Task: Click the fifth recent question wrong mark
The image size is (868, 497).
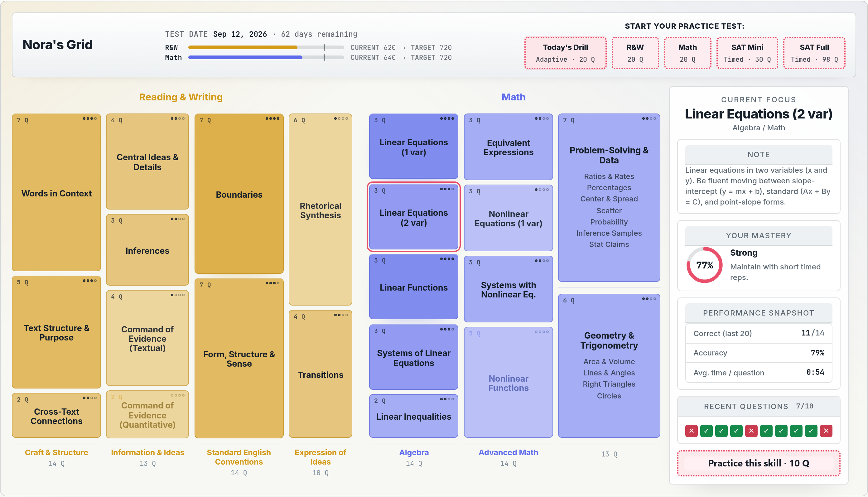Action: (x=751, y=431)
